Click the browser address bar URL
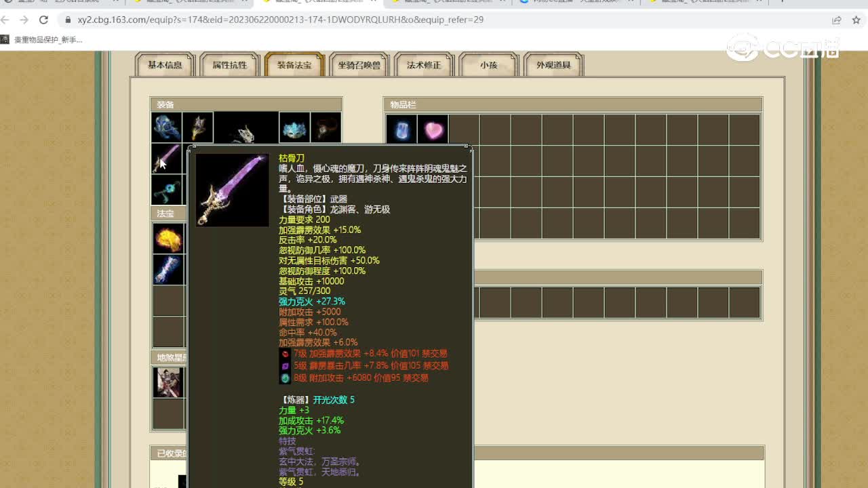Screen dimensions: 868x488 [x=281, y=20]
